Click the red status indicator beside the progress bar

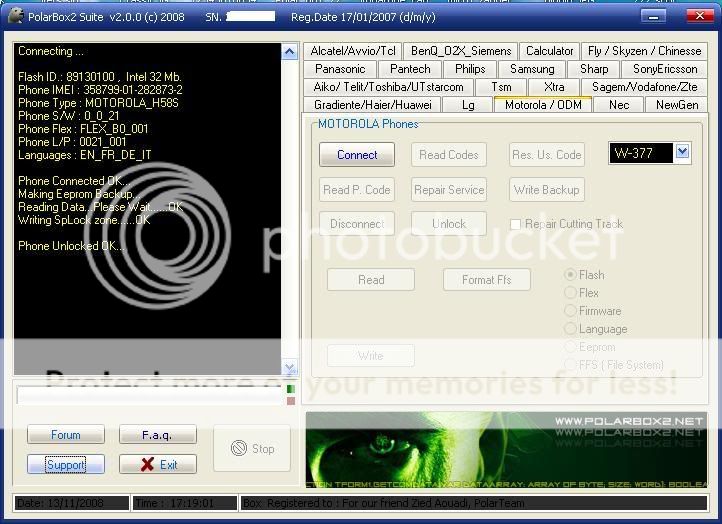click(291, 401)
